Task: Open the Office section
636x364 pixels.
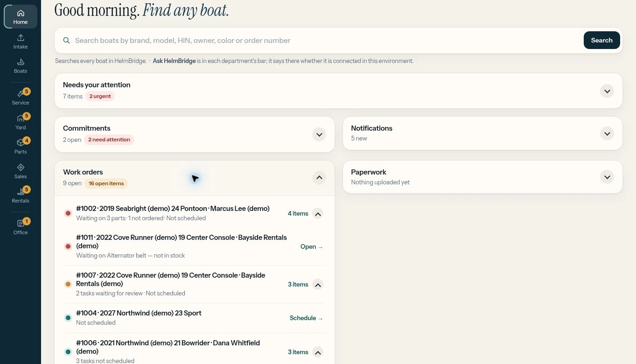Action: click(21, 227)
